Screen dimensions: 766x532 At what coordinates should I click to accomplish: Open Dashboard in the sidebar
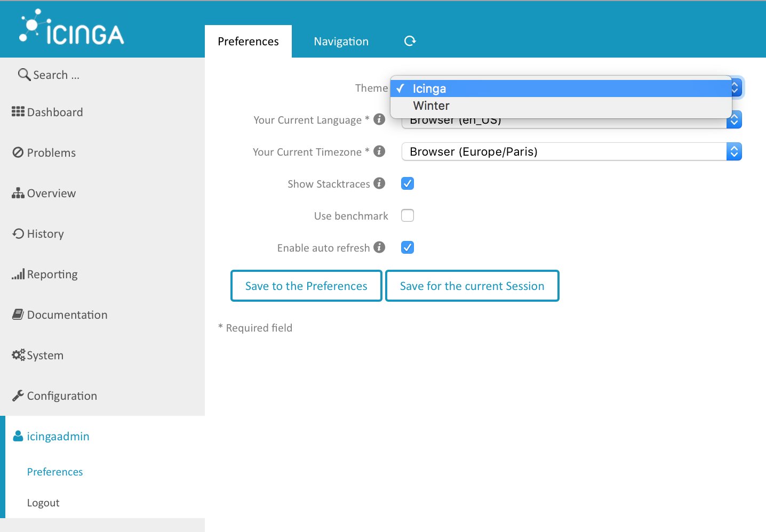pos(102,112)
